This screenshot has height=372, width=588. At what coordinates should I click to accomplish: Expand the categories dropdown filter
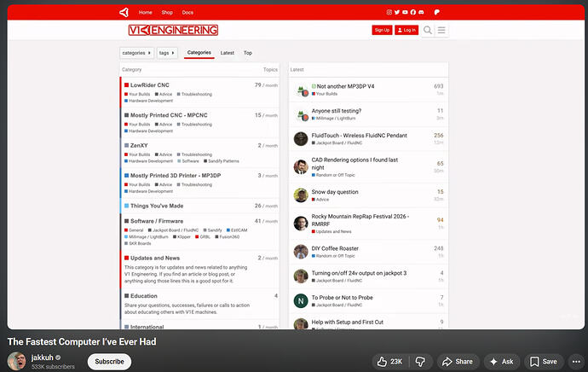tap(137, 53)
